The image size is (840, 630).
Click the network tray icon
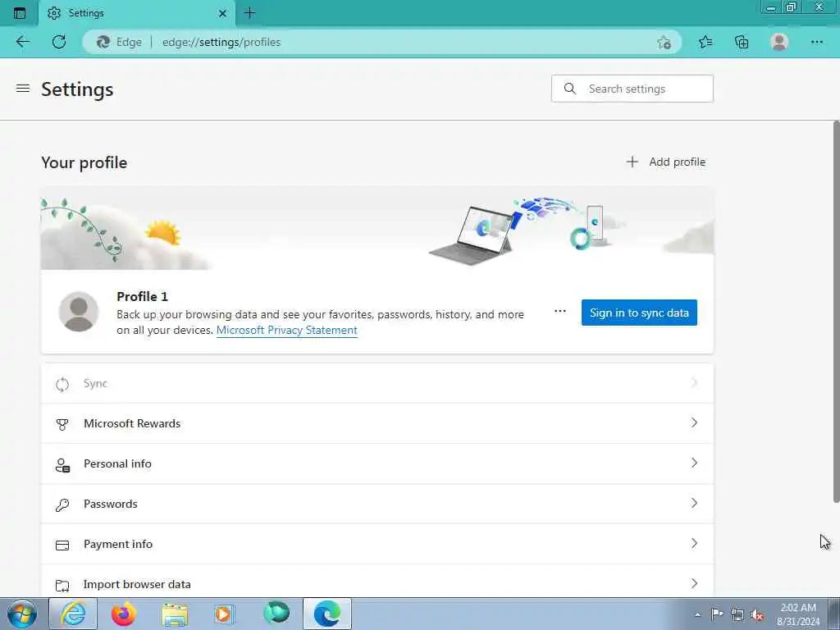click(737, 615)
